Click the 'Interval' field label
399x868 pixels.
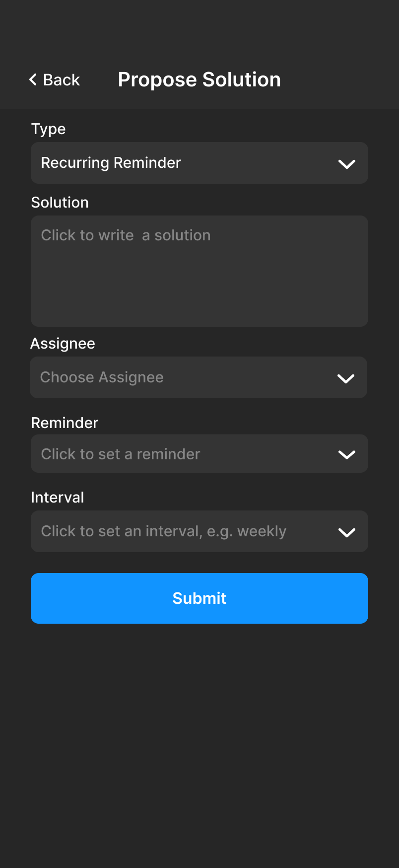58,498
